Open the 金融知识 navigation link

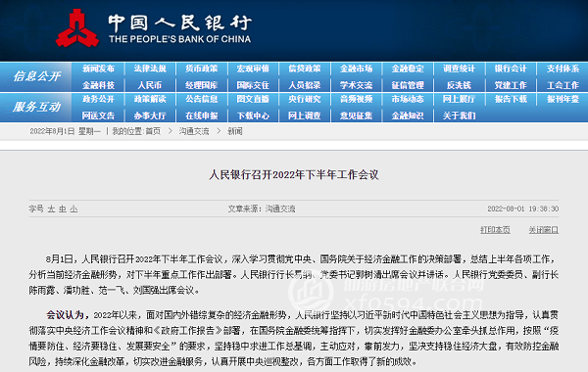pyautogui.click(x=408, y=116)
